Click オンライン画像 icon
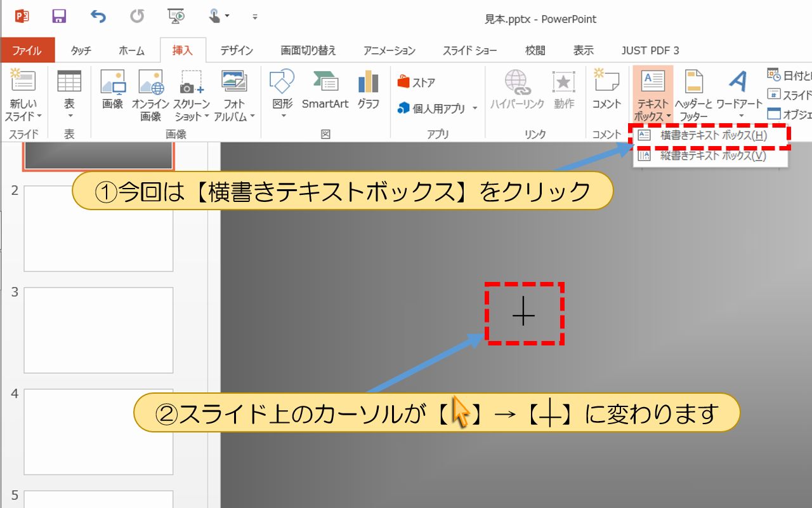Screen dimensions: 812x508 (151, 95)
